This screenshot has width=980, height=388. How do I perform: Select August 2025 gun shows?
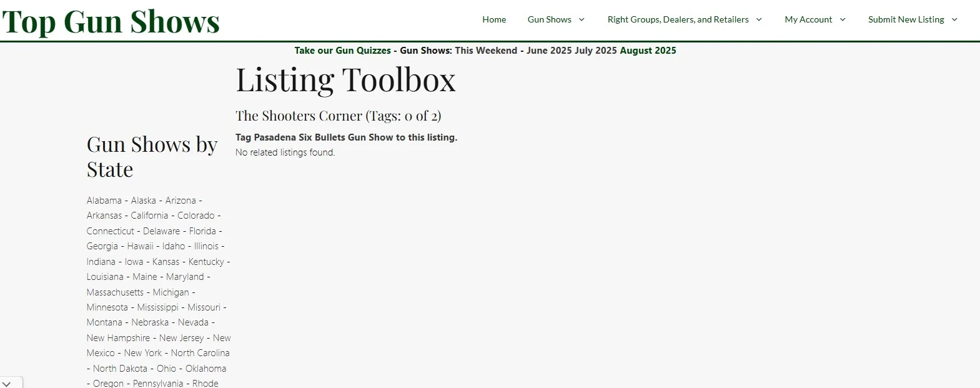point(648,51)
